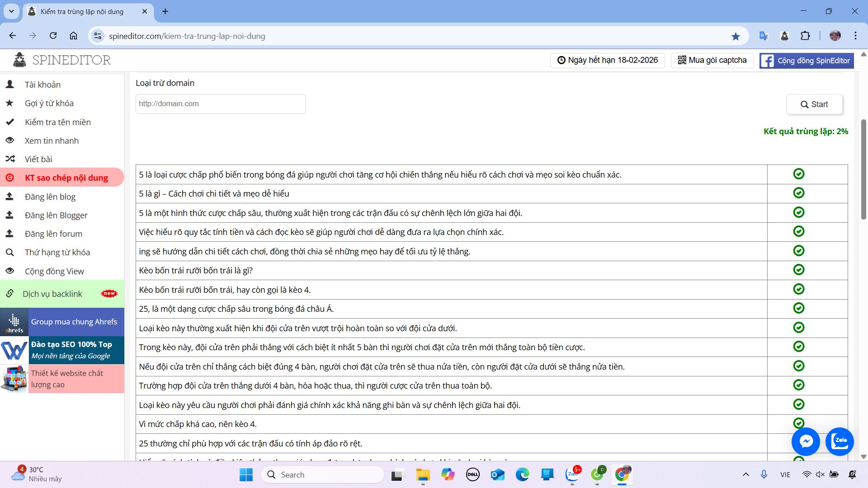Click green checkmark of first result row

pyautogui.click(x=798, y=174)
